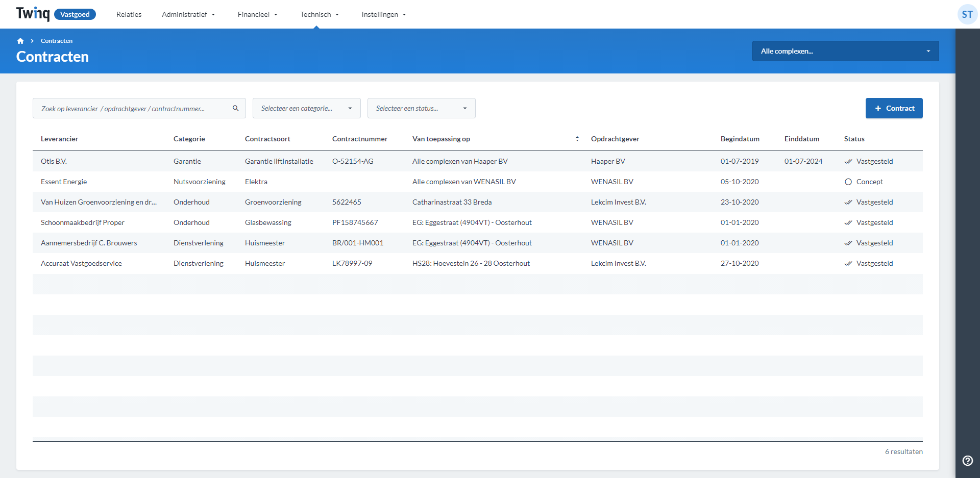This screenshot has width=980, height=478.
Task: Click the plus icon on the Contract button
Action: click(x=878, y=108)
